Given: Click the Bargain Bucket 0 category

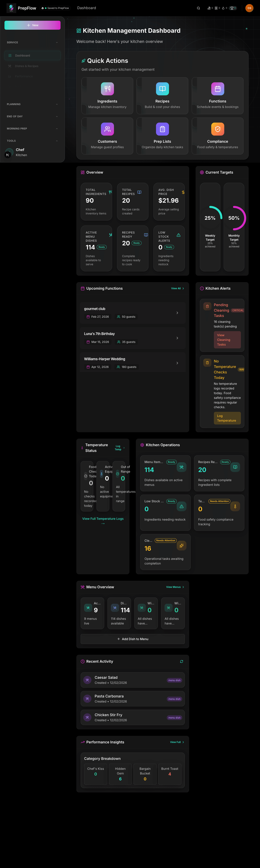Looking at the screenshot, I should click(x=145, y=774).
